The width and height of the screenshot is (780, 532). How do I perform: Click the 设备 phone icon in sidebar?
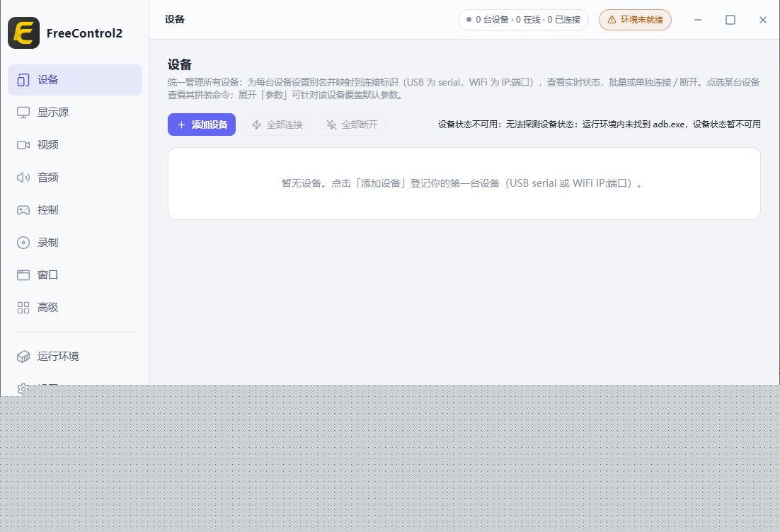pos(23,79)
